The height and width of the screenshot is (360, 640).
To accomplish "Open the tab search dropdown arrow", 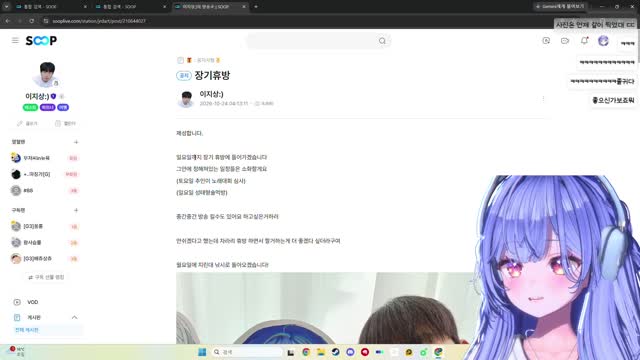I will tap(6, 7).
